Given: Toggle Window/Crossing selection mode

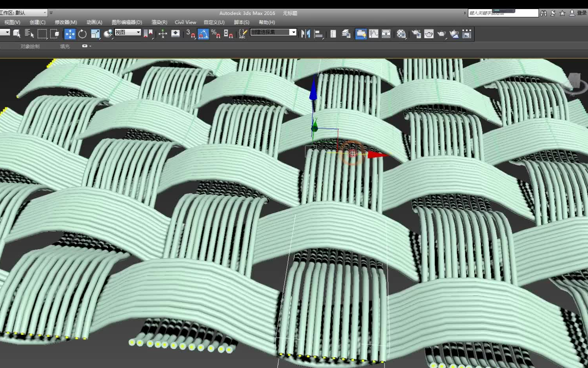Looking at the screenshot, I should (55, 34).
